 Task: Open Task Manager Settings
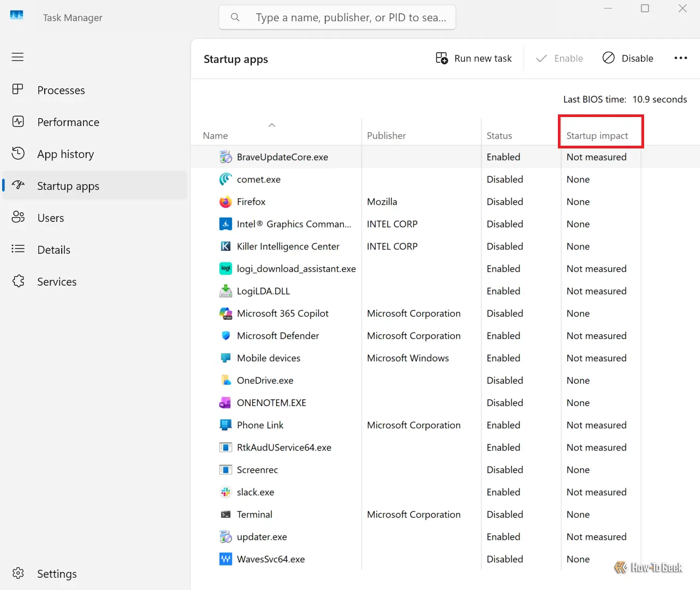point(95,574)
